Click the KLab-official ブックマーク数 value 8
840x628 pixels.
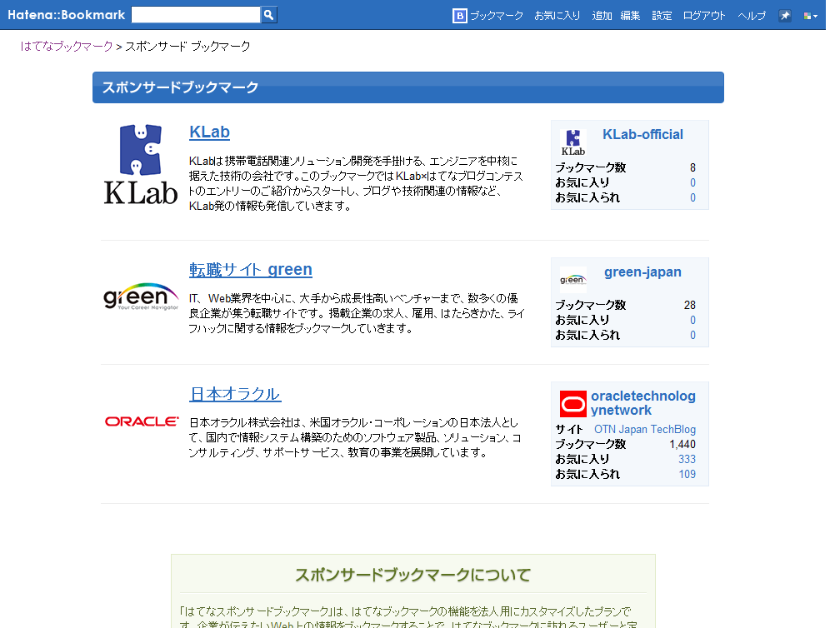point(692,167)
